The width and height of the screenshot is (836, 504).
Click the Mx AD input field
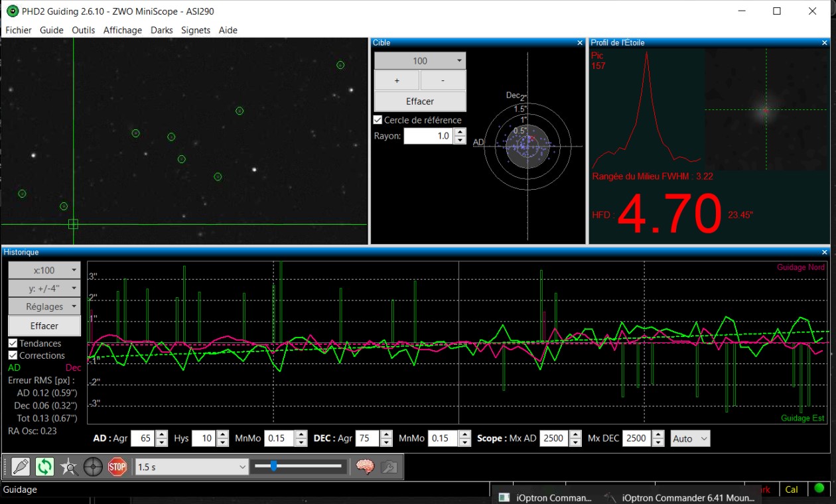point(552,438)
